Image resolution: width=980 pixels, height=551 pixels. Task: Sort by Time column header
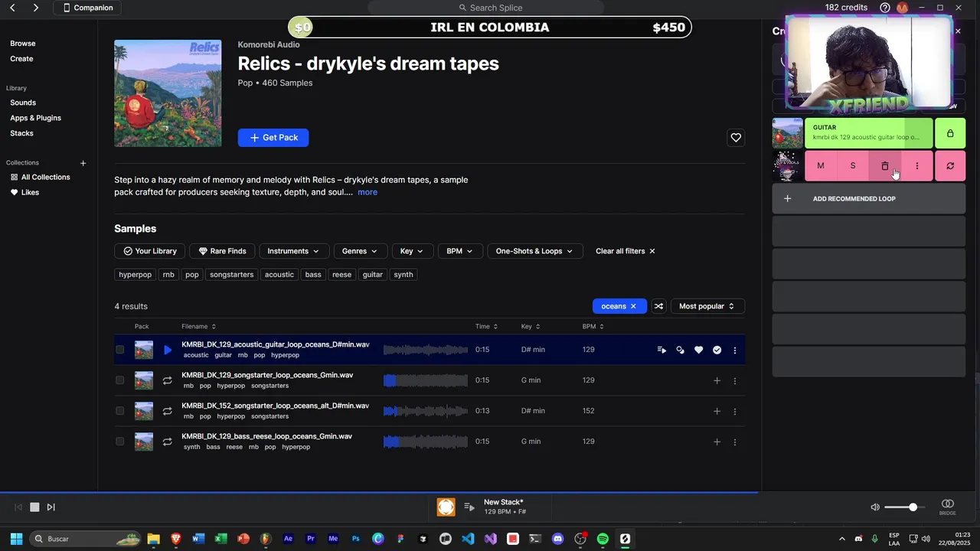[486, 327]
